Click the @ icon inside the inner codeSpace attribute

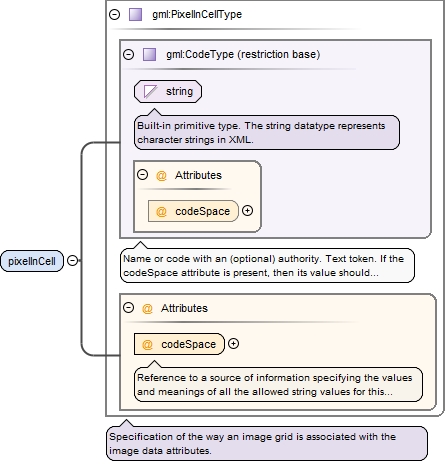(161, 211)
